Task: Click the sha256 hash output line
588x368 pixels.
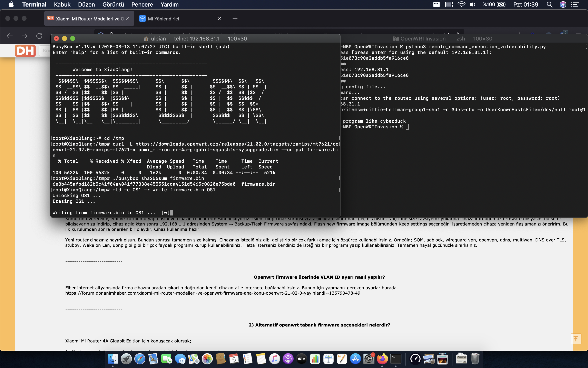Action: (x=164, y=184)
